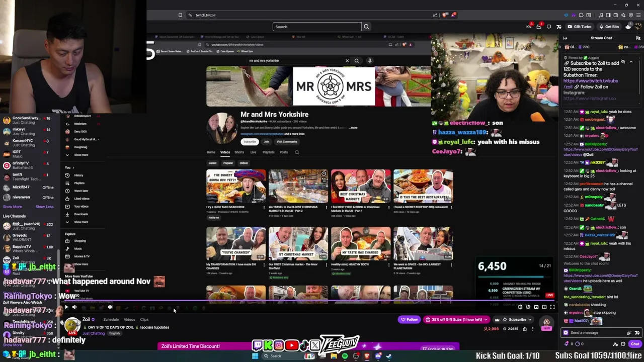This screenshot has width=644, height=362.
Task: Click Zoil's channel avatar with LIVE badge
Action: click(x=72, y=325)
